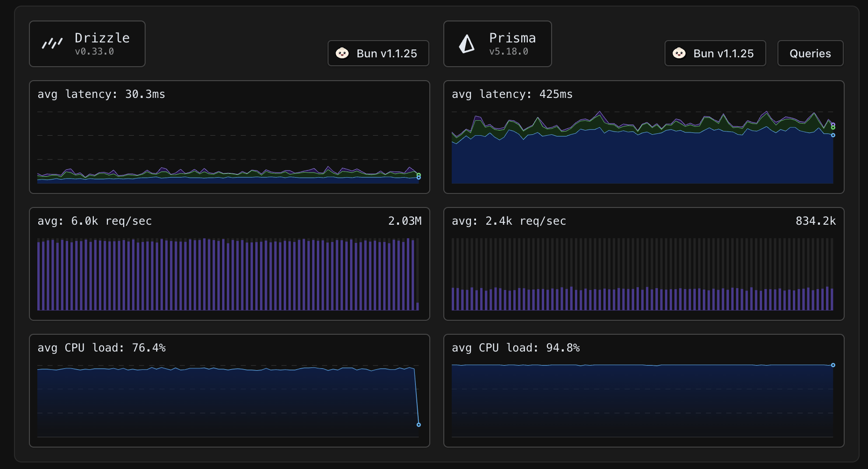
Task: Click the Prisma requests per second bar chart
Action: (643, 274)
